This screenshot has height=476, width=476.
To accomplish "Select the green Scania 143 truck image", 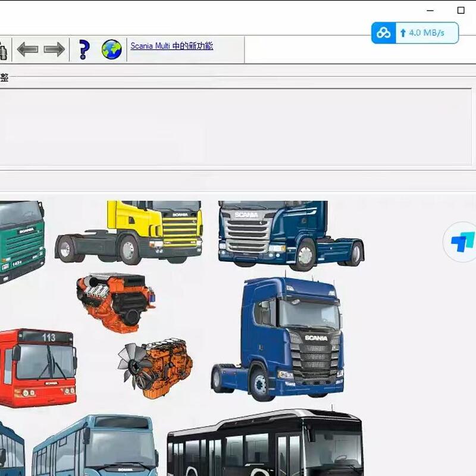I will tap(22, 242).
